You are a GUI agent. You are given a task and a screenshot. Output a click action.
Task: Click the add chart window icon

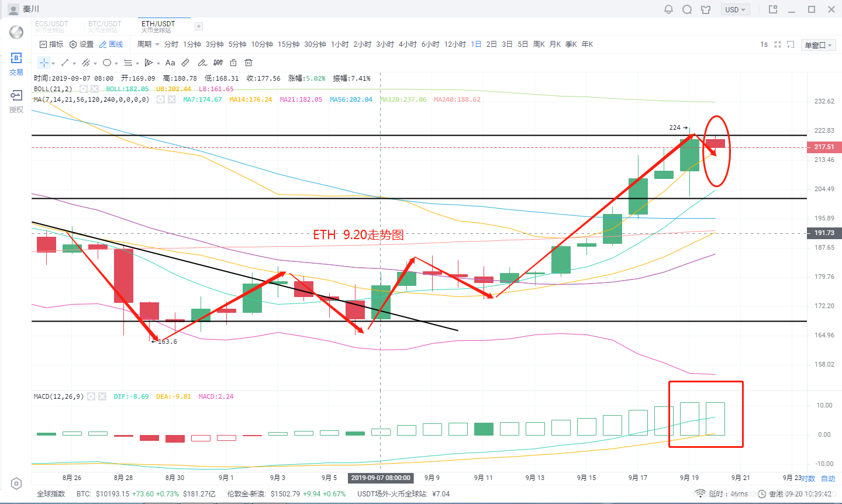point(791,44)
